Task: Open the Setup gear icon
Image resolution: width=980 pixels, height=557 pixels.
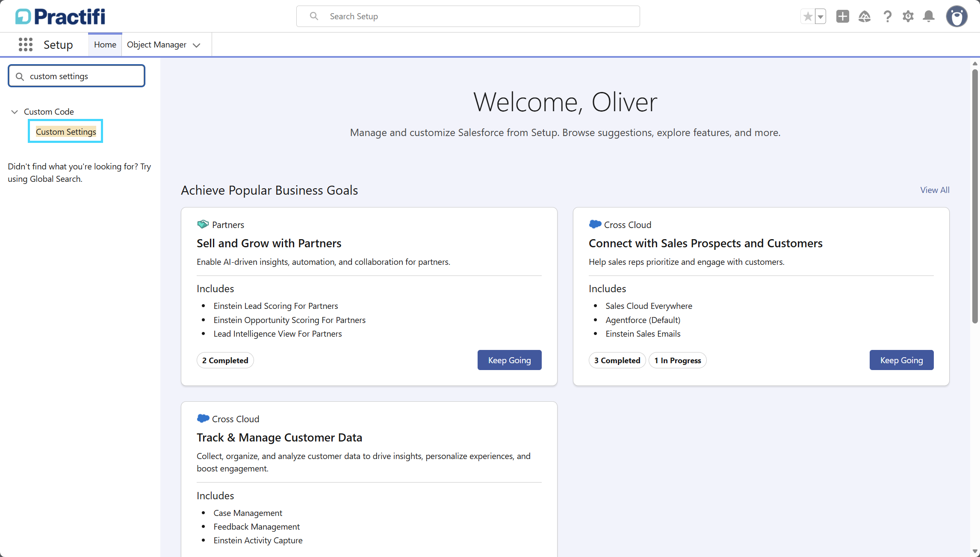Action: point(908,16)
